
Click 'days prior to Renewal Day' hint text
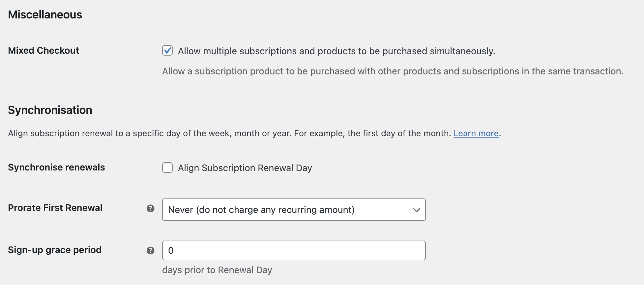point(217,270)
